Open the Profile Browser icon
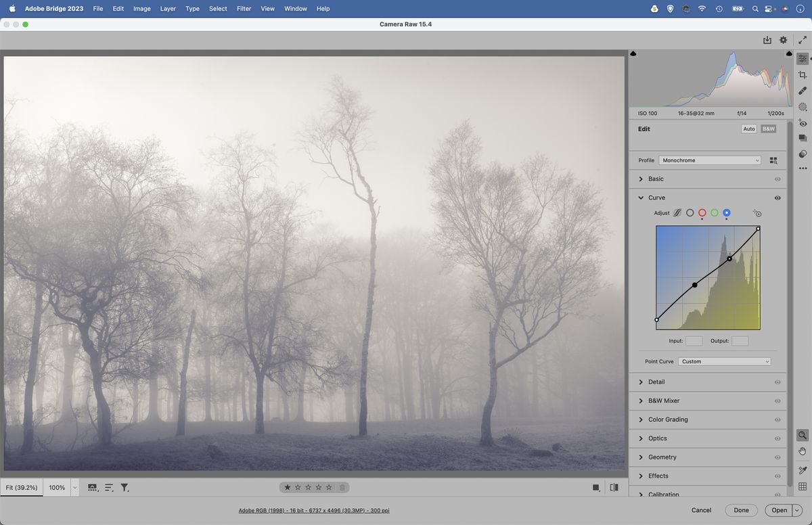The width and height of the screenshot is (812, 525). (x=773, y=160)
